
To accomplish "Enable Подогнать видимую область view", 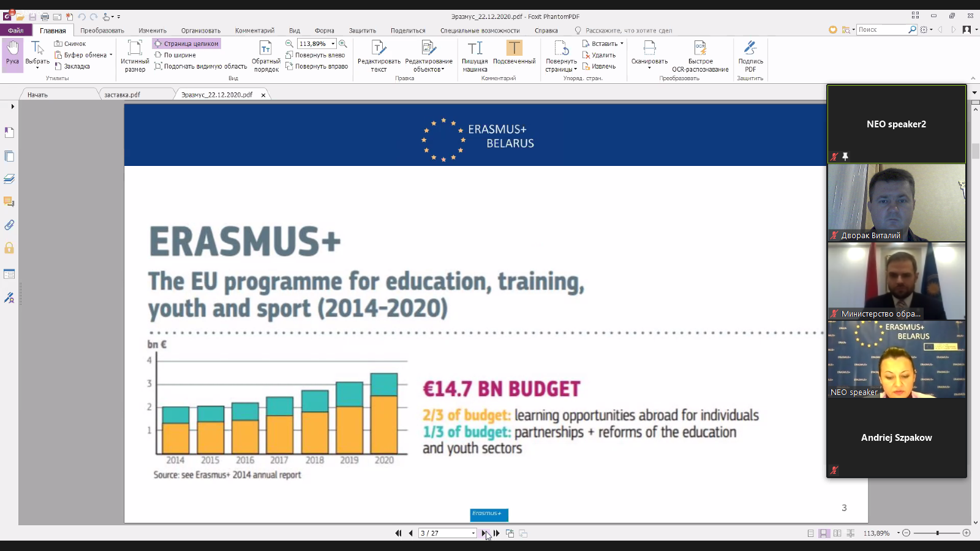I will [x=200, y=66].
